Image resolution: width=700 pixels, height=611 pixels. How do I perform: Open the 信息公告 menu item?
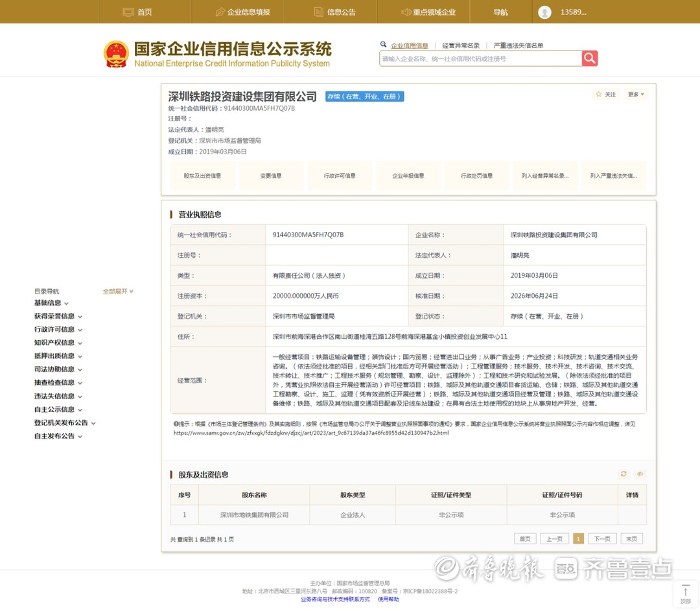[x=335, y=12]
